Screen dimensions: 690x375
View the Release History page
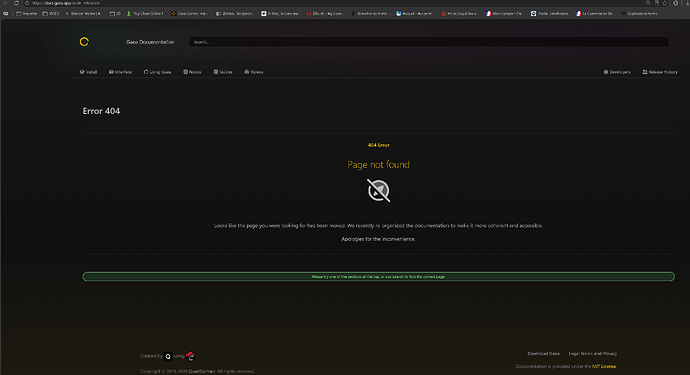(660, 72)
